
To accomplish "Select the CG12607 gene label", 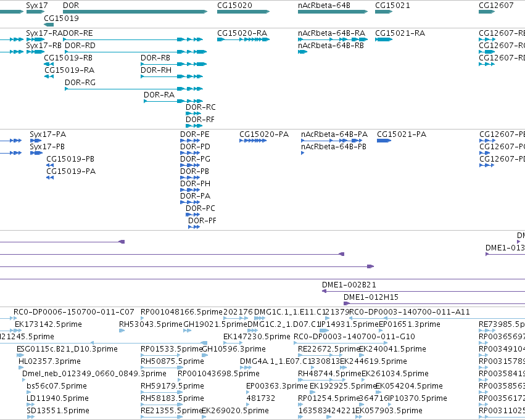I will click(x=496, y=6).
